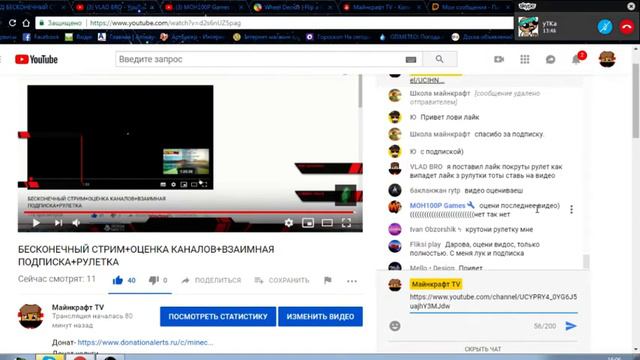Switch to the Wheel Decide browser tab
640x360 pixels.
tap(292, 7)
